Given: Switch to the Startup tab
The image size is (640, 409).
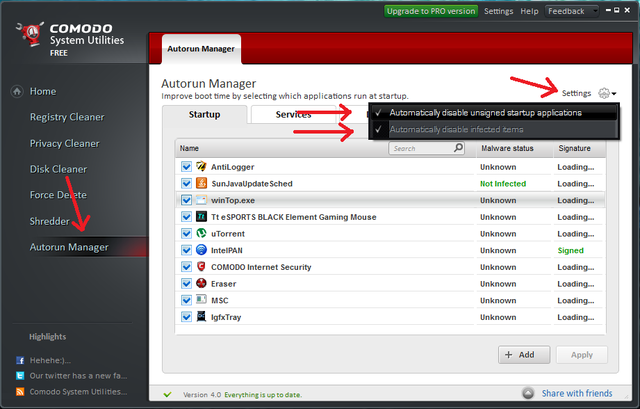Looking at the screenshot, I should click(204, 115).
